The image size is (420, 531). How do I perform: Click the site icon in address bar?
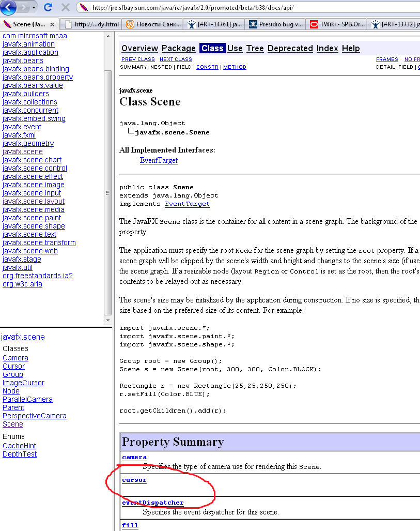point(85,8)
